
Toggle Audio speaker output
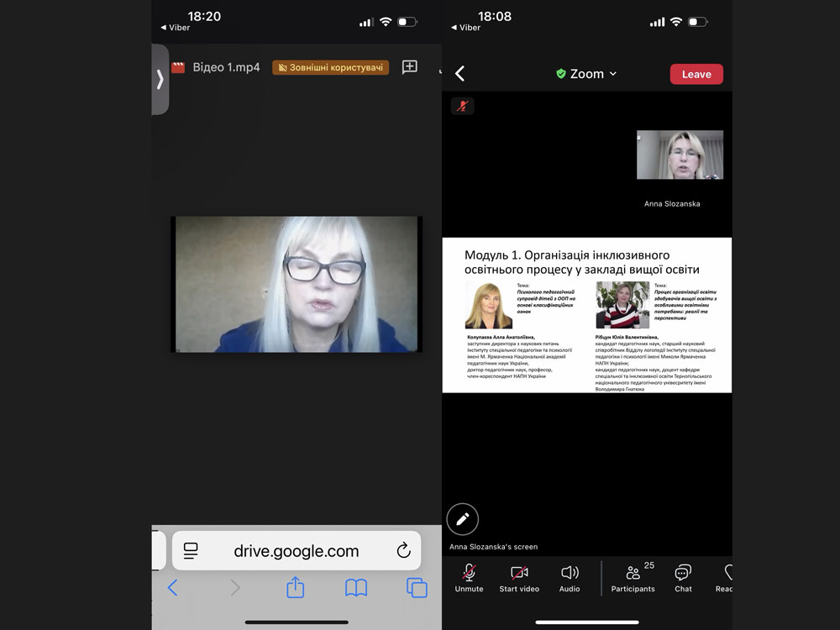570,577
